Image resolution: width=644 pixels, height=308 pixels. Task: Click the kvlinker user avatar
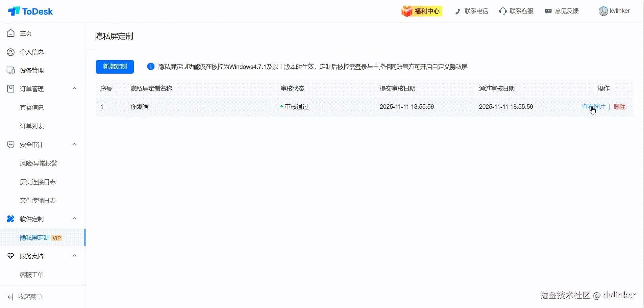(x=603, y=11)
